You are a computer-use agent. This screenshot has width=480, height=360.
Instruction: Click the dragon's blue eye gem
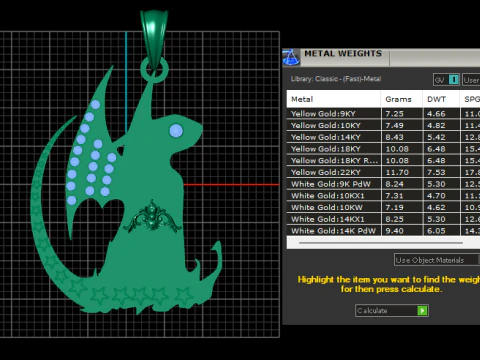click(x=176, y=130)
